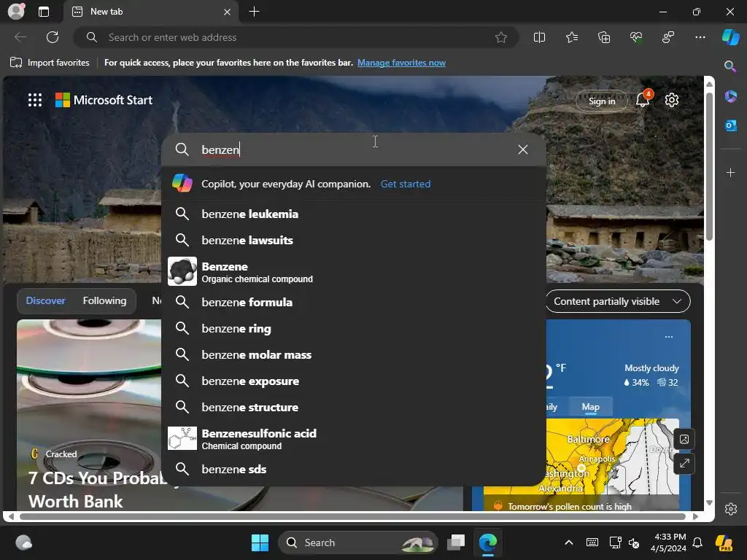Click taskbar Search box

click(x=357, y=542)
